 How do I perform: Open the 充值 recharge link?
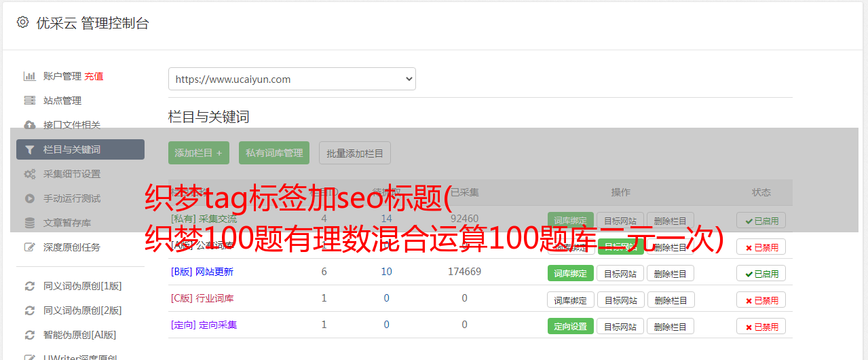[x=94, y=76]
